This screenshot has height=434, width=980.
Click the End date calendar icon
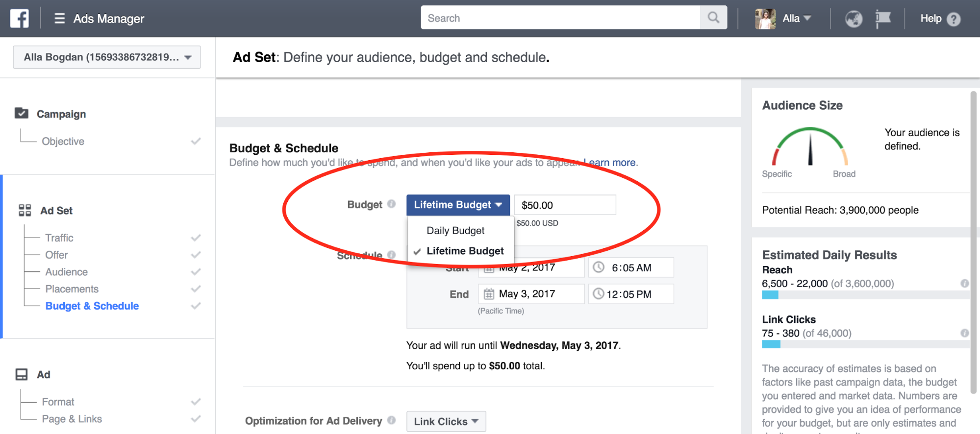pyautogui.click(x=489, y=294)
